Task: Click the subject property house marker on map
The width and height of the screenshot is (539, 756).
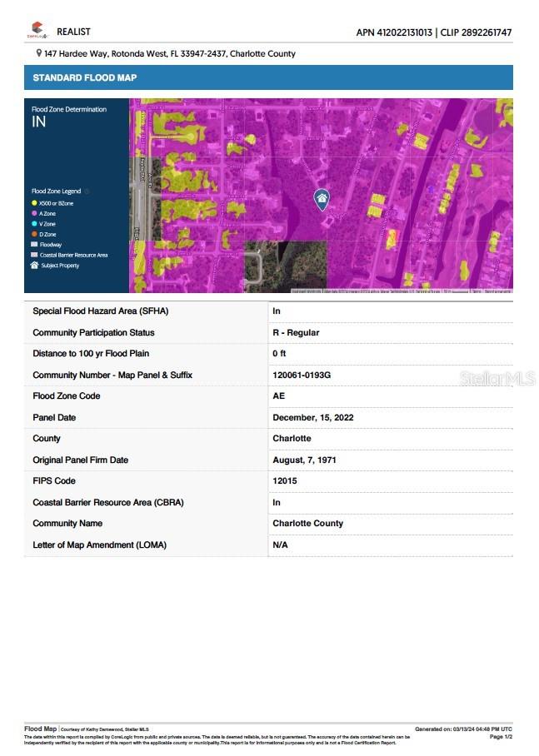Action: [322, 199]
